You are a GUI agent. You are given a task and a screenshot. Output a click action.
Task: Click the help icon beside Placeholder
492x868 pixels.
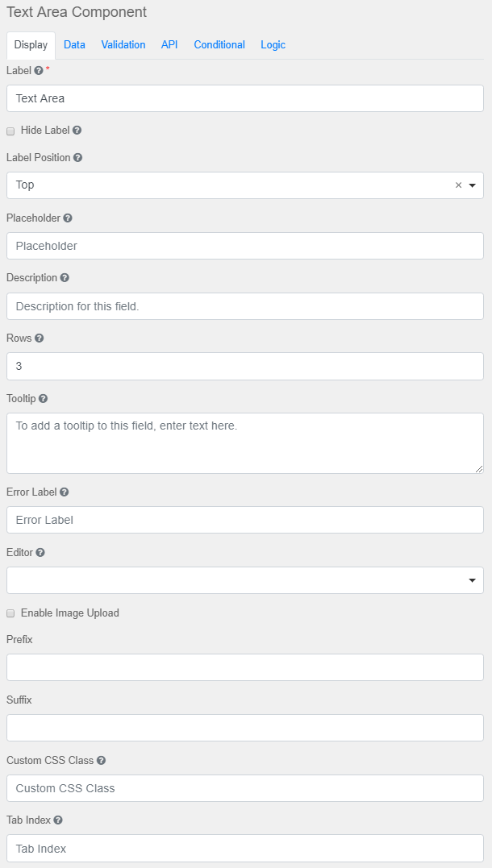pos(66,218)
